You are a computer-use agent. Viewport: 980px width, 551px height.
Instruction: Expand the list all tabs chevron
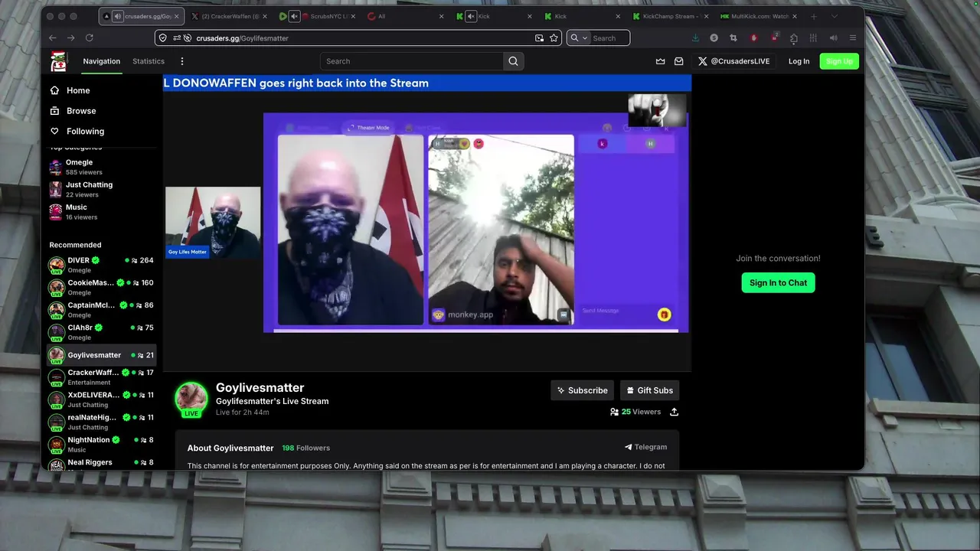click(835, 16)
